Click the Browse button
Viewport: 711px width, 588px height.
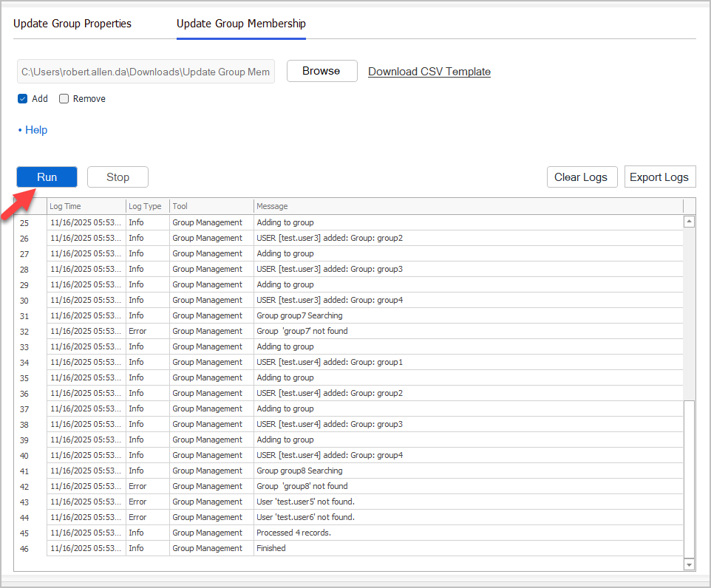[322, 71]
